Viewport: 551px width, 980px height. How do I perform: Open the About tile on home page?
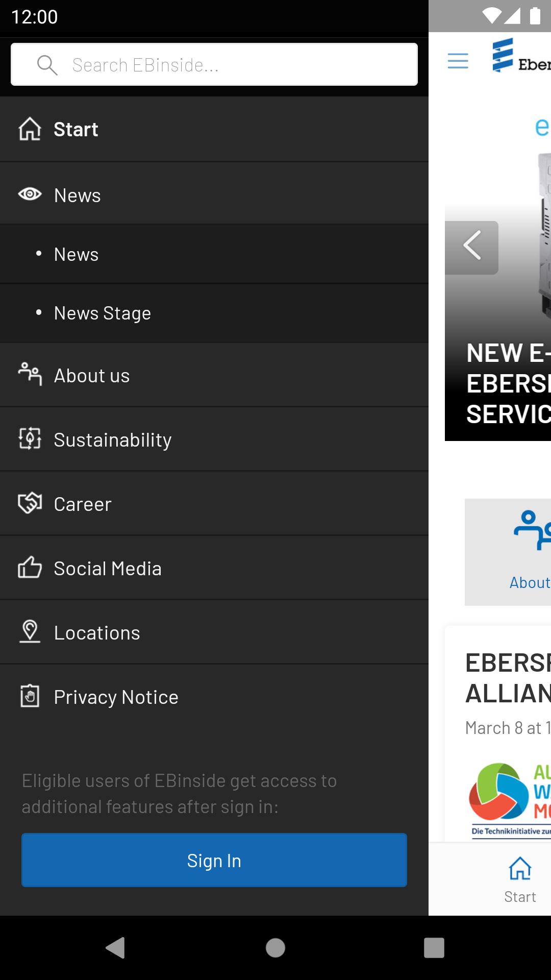tap(508, 552)
